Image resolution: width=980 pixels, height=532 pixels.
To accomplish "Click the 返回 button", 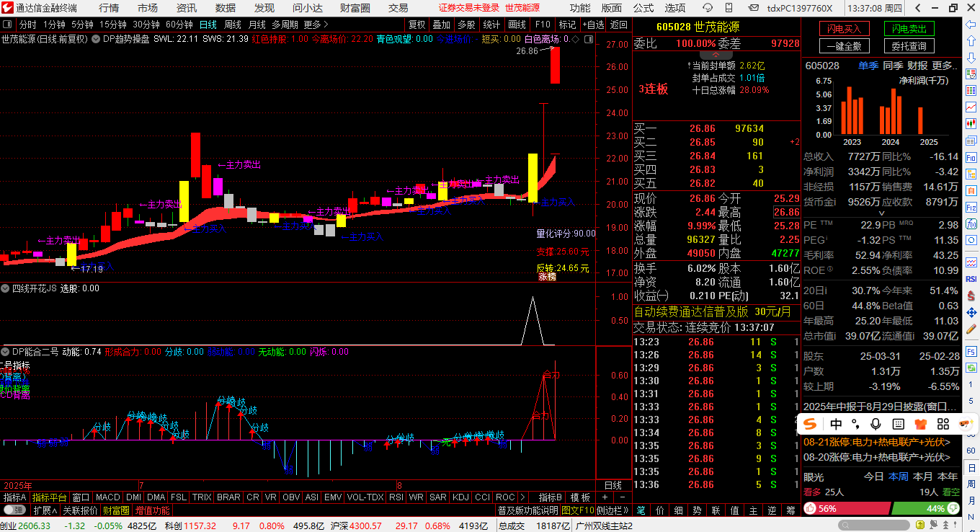I will click(x=619, y=24).
